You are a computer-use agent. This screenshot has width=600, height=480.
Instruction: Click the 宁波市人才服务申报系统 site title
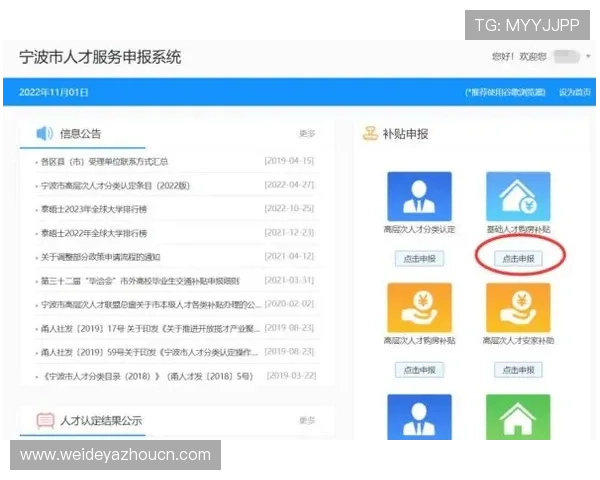click(x=100, y=57)
